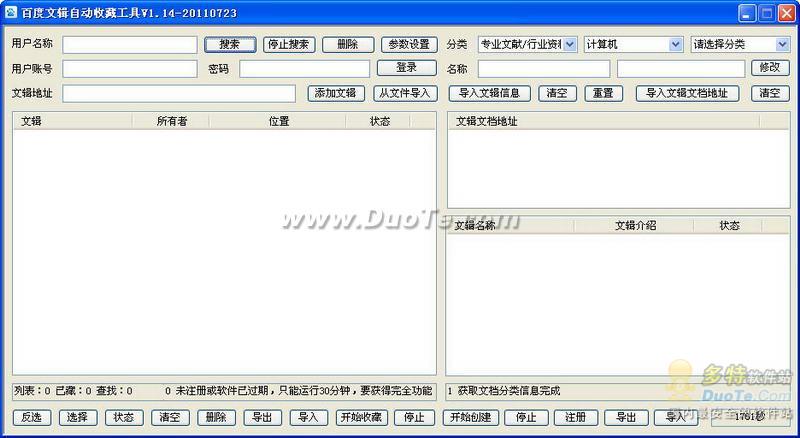Click the 删除 button beside 参数设置
800x438 pixels.
pos(348,44)
